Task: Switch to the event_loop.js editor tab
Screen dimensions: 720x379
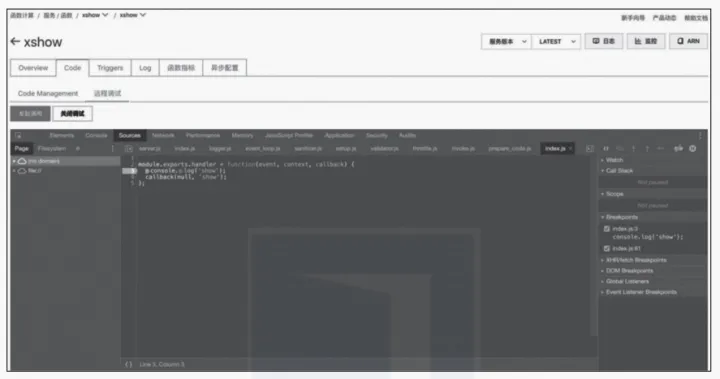Action: pyautogui.click(x=263, y=148)
